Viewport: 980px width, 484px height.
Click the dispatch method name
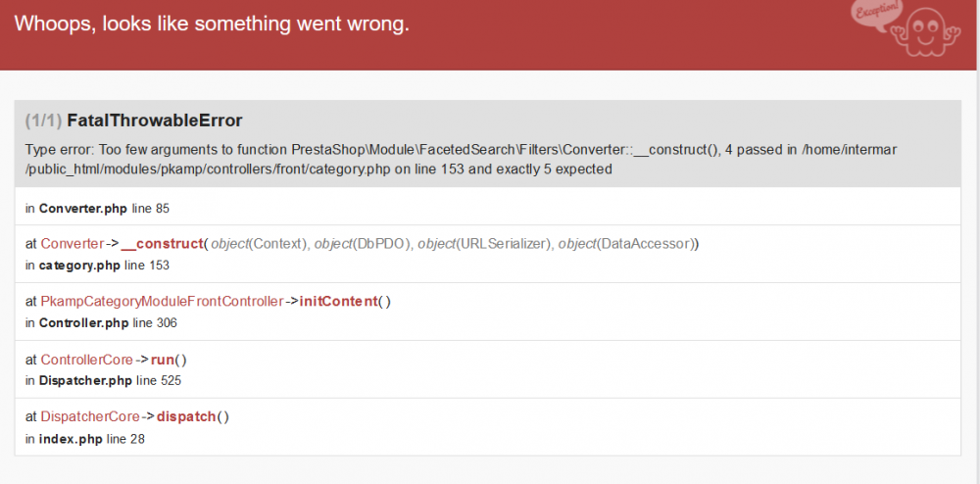coord(186,416)
